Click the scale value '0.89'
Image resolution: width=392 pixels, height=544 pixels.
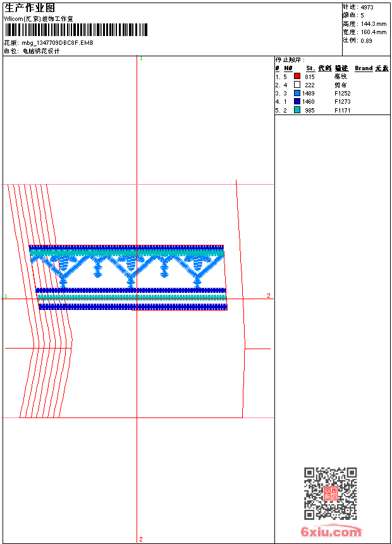(366, 40)
